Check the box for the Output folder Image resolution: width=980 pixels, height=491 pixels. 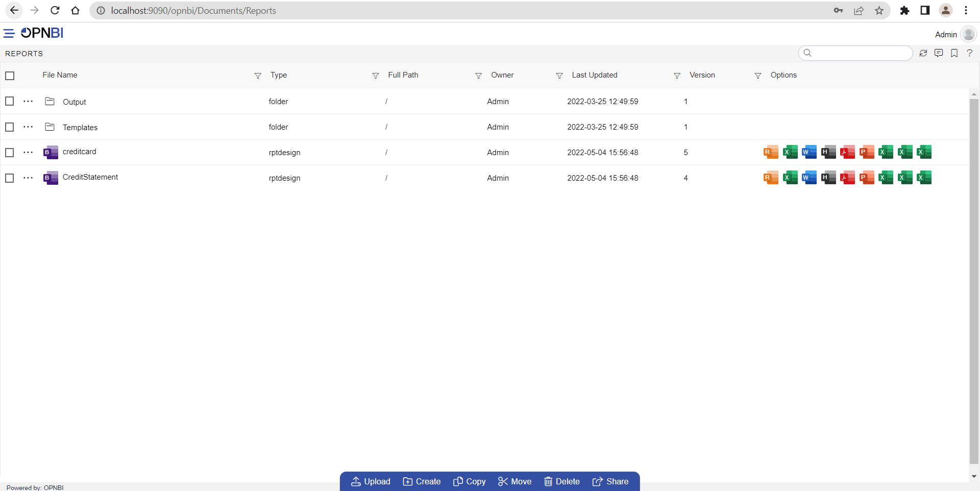9,101
